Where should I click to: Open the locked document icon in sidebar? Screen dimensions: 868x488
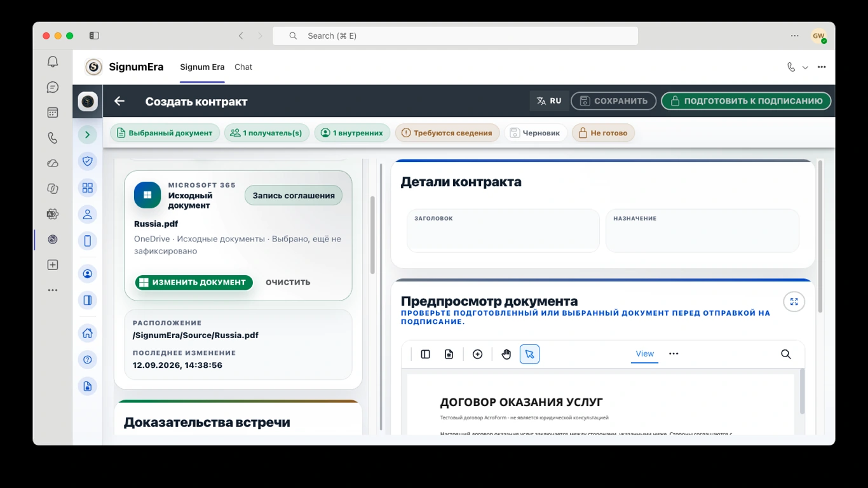pyautogui.click(x=88, y=386)
